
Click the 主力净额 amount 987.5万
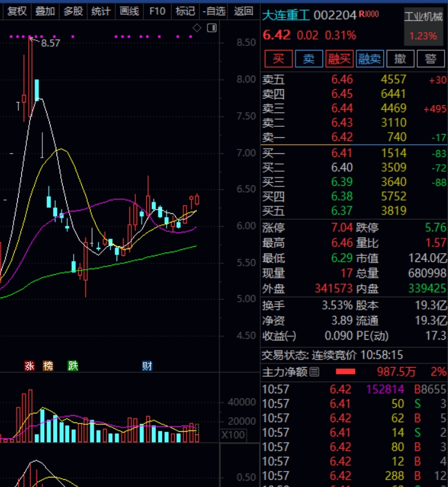[x=396, y=372]
